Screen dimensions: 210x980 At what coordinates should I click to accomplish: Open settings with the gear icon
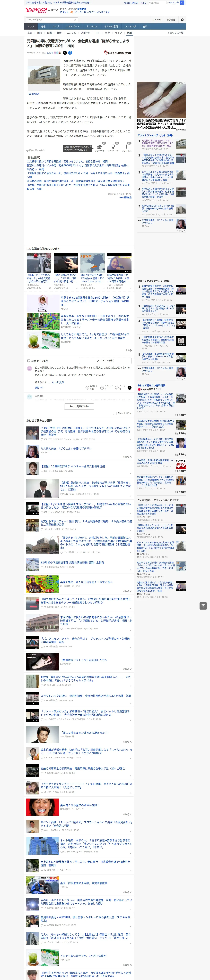click(x=182, y=19)
